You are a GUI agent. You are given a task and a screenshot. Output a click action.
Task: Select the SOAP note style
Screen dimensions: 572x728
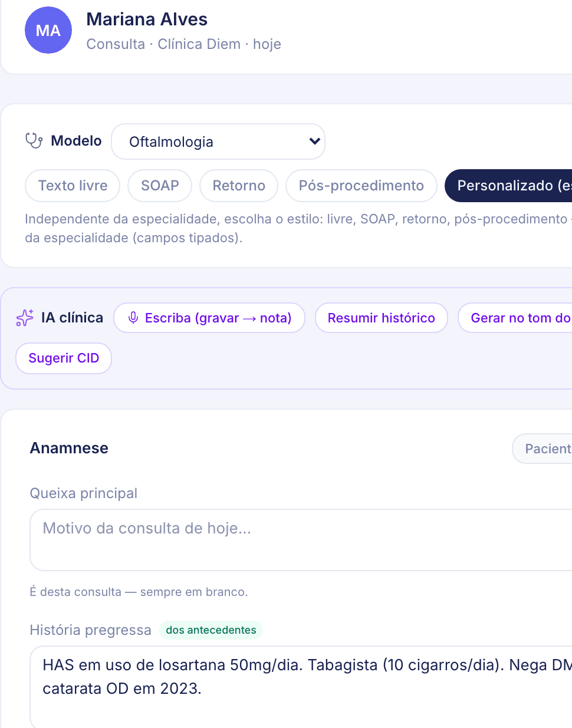tap(160, 186)
